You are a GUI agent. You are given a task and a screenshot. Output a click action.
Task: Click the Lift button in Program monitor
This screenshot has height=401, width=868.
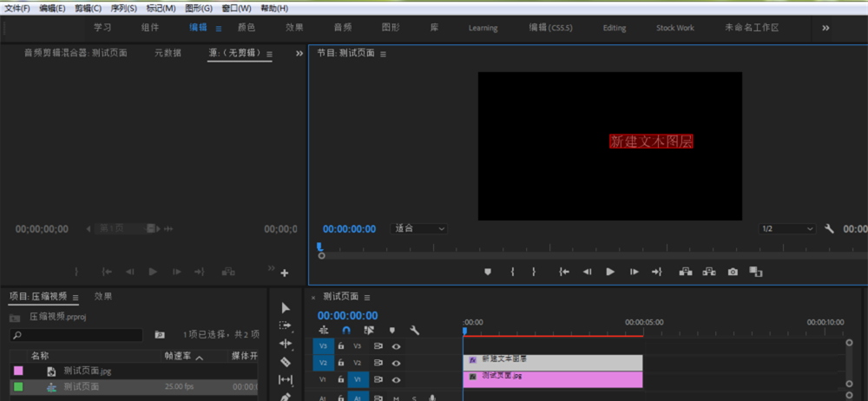pos(686,272)
